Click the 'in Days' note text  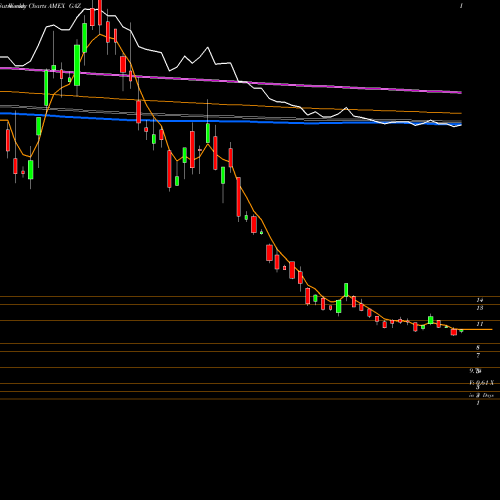coord(481,395)
